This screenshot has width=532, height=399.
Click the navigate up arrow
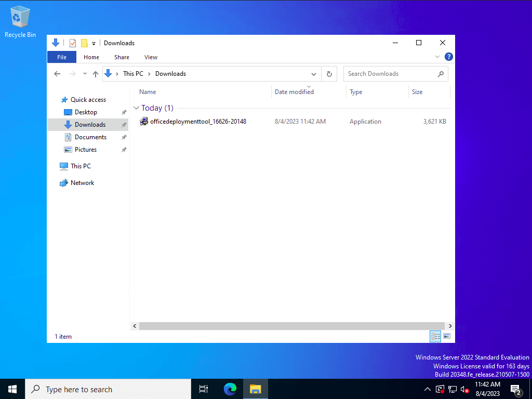pyautogui.click(x=96, y=74)
